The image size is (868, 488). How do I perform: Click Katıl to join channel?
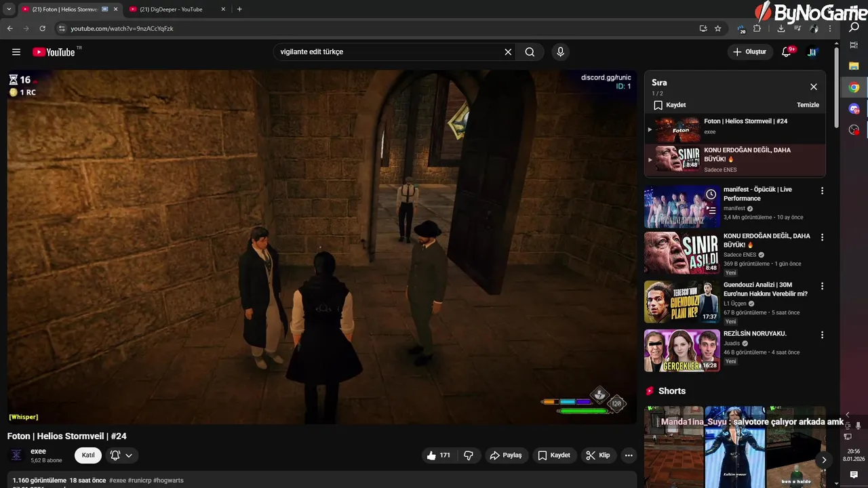click(x=88, y=455)
